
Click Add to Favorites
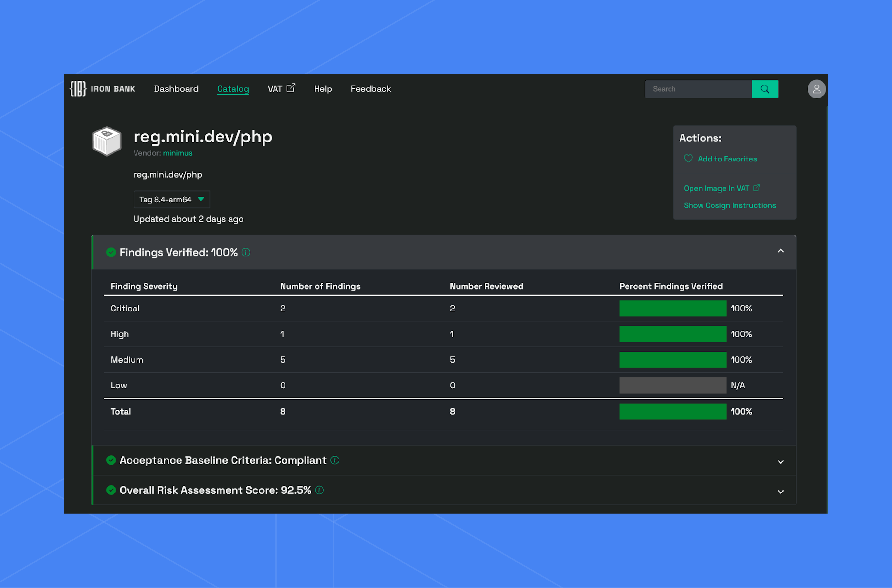727,159
